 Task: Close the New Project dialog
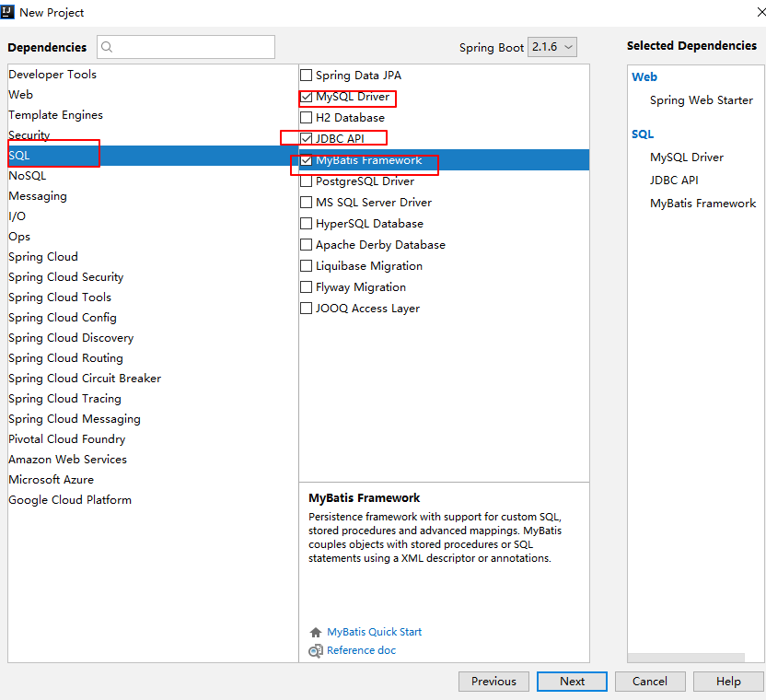[760, 12]
